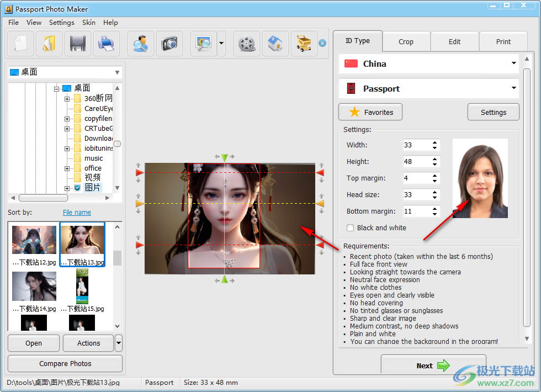Click the Next button
Image resolution: width=541 pixels, height=392 pixels.
tap(433, 365)
